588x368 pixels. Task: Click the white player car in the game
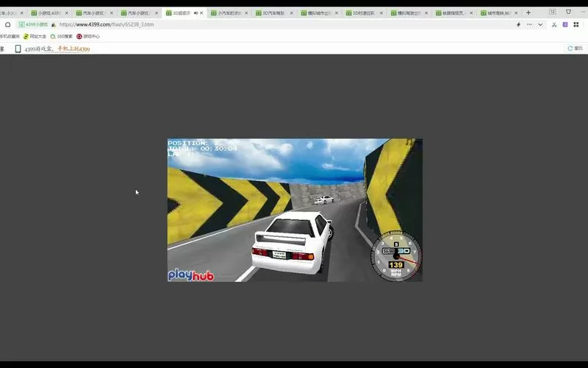point(292,242)
